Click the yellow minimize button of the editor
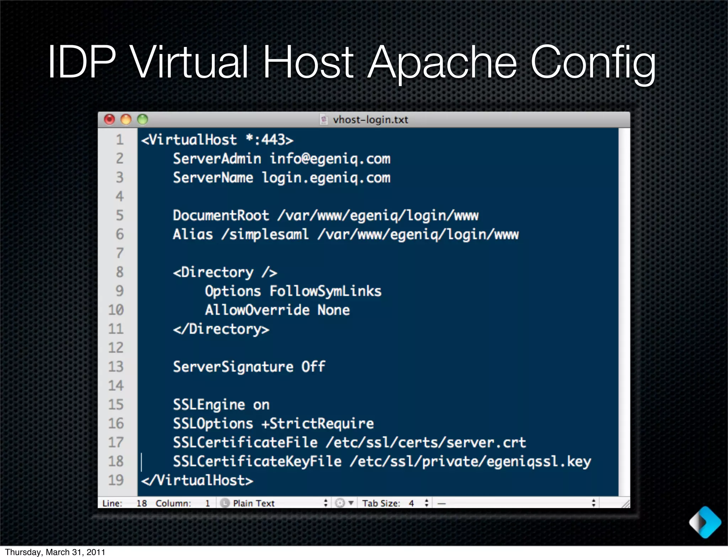 126,119
